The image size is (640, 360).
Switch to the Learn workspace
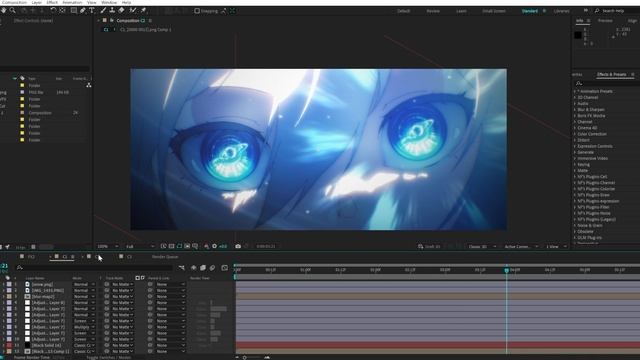461,11
